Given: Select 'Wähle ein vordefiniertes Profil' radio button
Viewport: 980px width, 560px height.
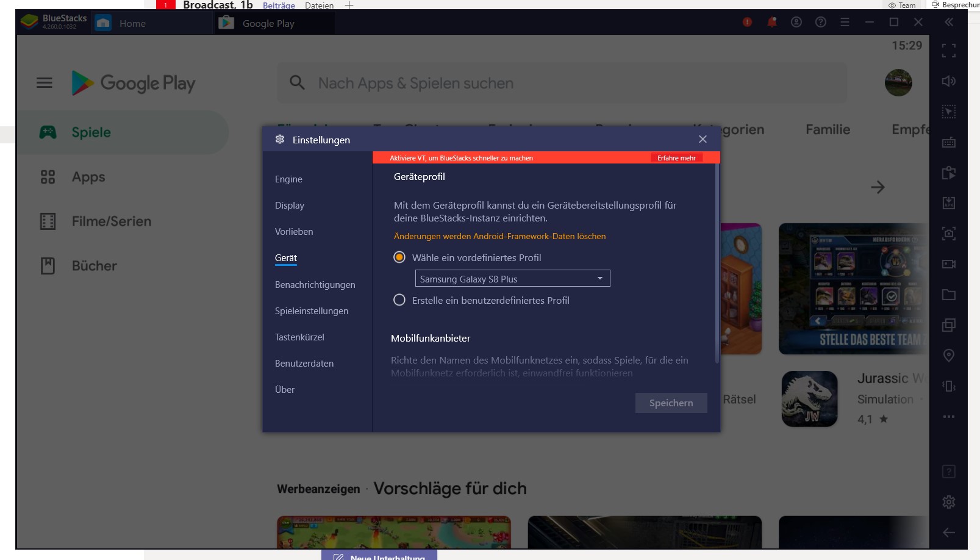Looking at the screenshot, I should point(399,257).
